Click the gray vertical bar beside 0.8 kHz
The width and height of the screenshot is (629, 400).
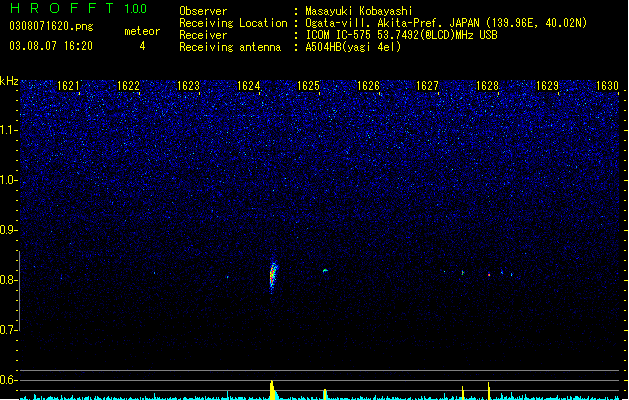19,290
